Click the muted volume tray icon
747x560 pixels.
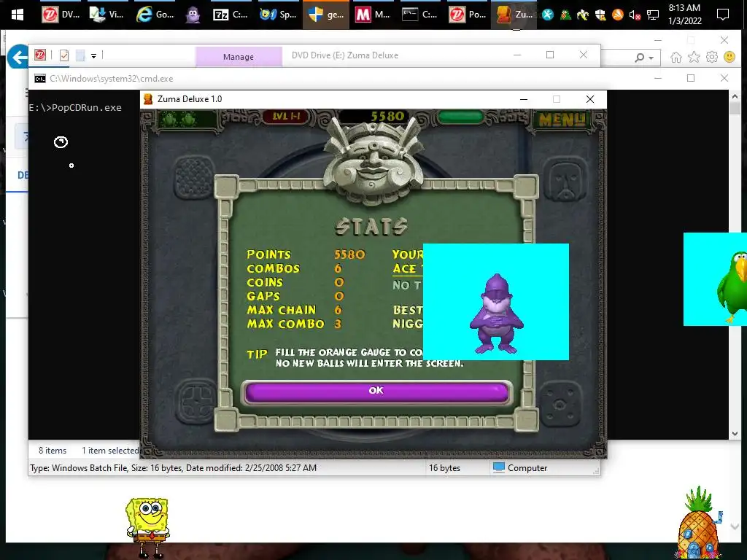635,15
